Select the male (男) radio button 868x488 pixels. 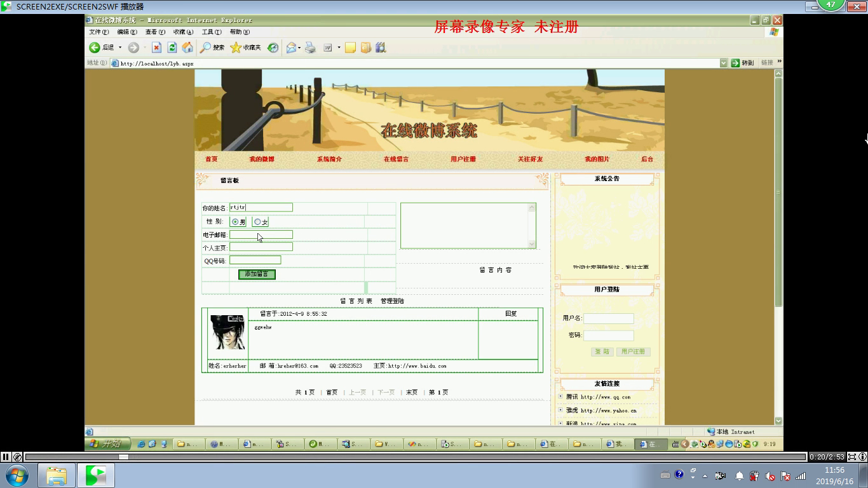click(x=235, y=222)
